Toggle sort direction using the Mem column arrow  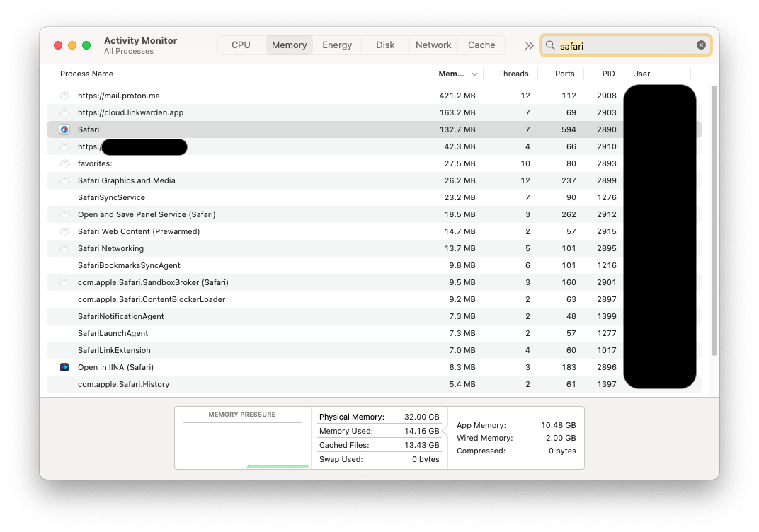[x=474, y=74]
